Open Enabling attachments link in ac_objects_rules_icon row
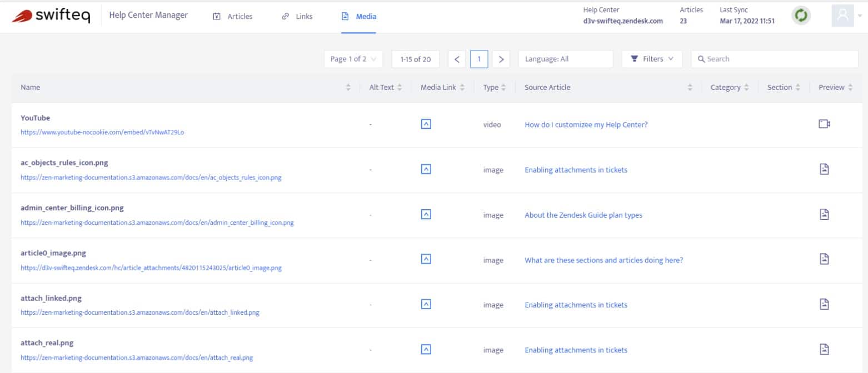Screen dimensions: 868x373 [576, 170]
